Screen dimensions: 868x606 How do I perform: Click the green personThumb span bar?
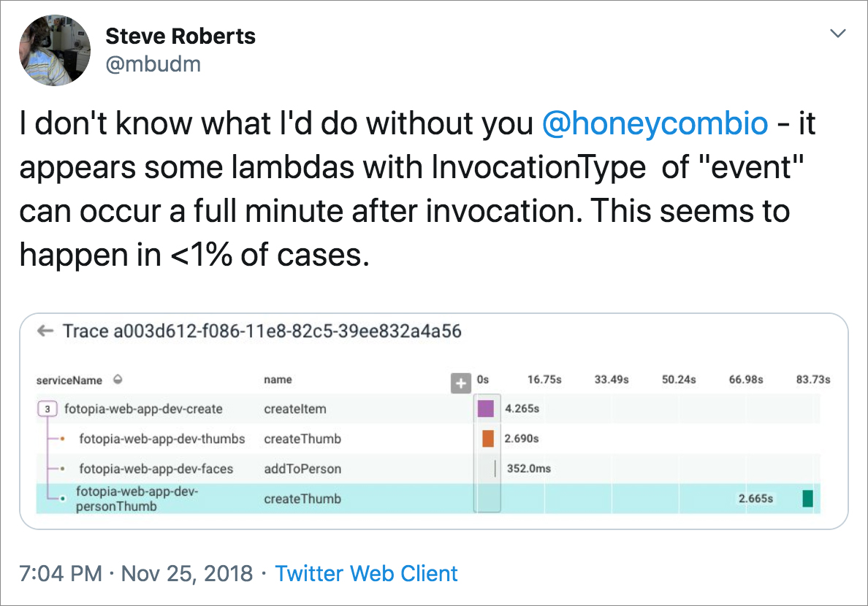tap(807, 499)
